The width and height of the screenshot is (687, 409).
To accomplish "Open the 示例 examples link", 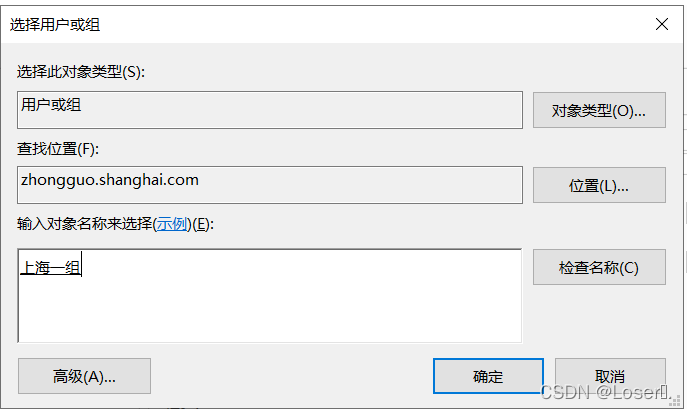I will 173,223.
